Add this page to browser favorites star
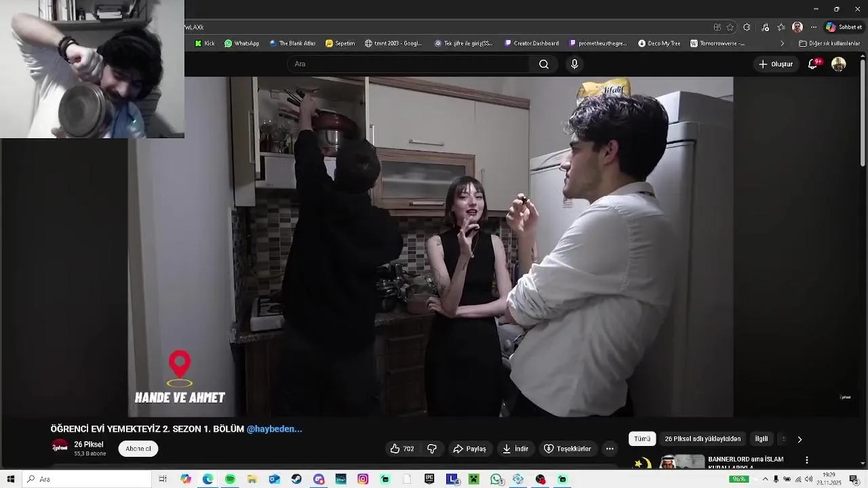The width and height of the screenshot is (868, 488). [730, 27]
